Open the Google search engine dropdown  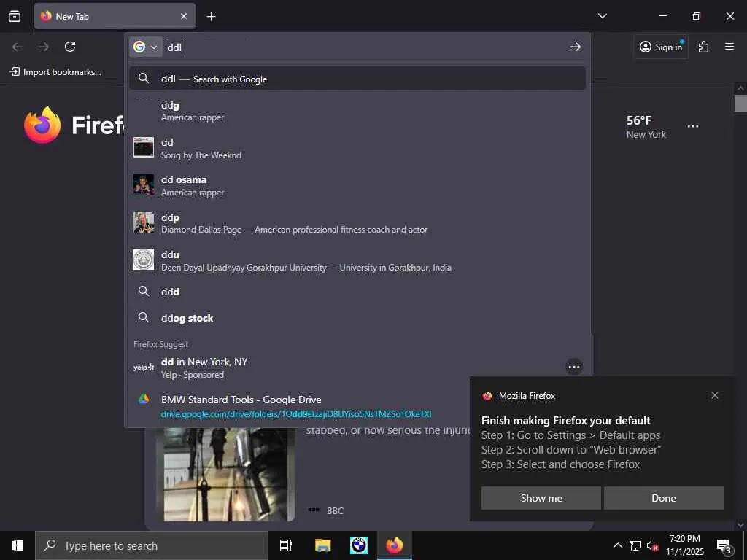pyautogui.click(x=145, y=47)
